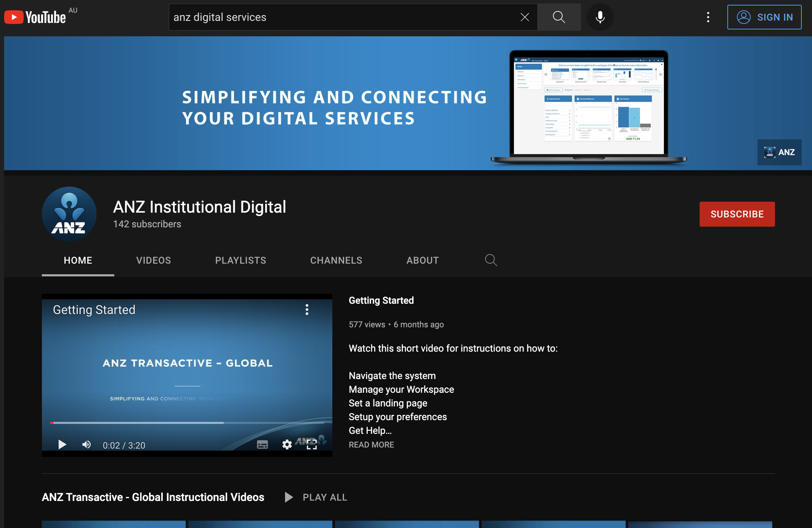Open video settings gear
The image size is (812, 528).
click(287, 445)
